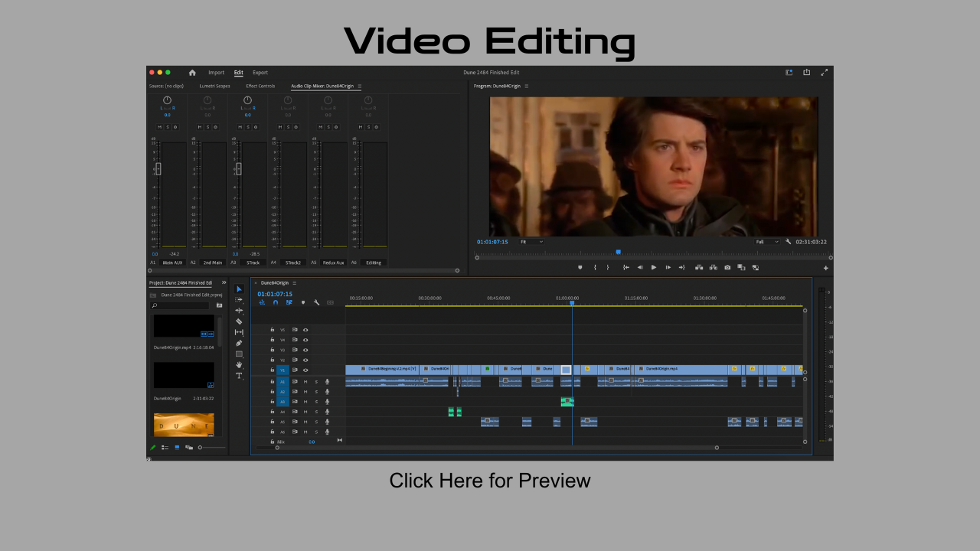This screenshot has width=980, height=551.
Task: Click the Extract button
Action: pos(713,267)
